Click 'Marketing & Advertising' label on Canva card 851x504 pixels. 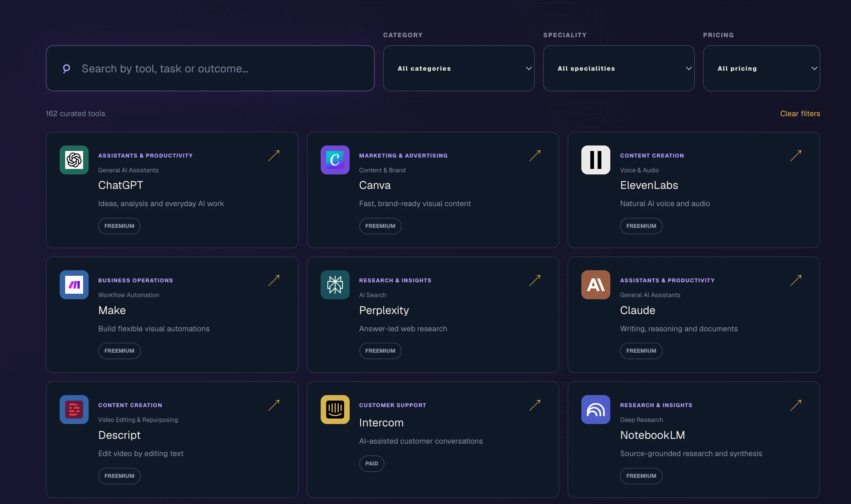[x=403, y=156]
